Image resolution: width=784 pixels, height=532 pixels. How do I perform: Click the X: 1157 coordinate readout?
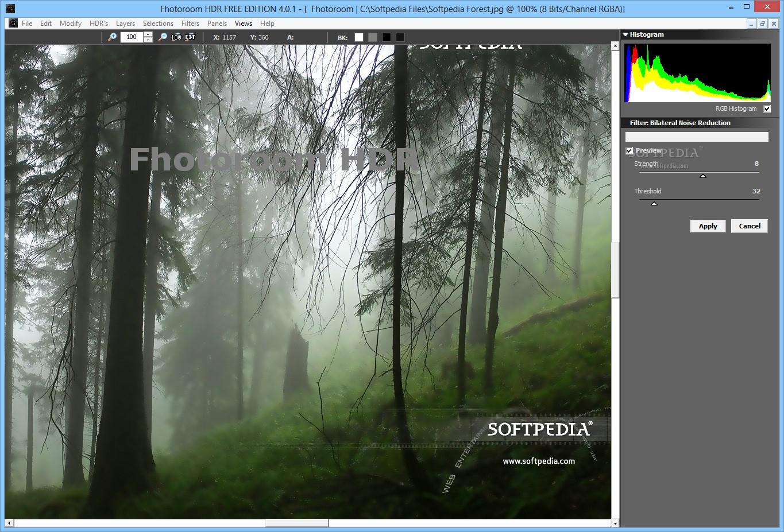coord(225,37)
